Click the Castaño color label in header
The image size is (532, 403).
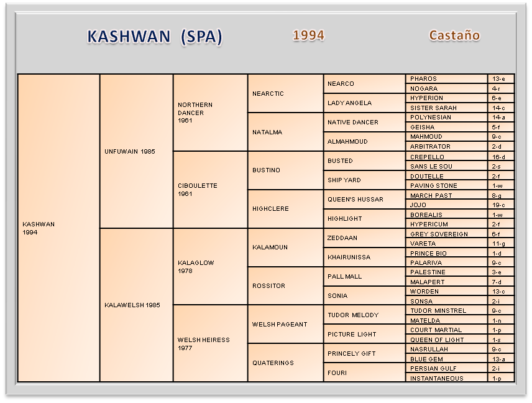(454, 35)
